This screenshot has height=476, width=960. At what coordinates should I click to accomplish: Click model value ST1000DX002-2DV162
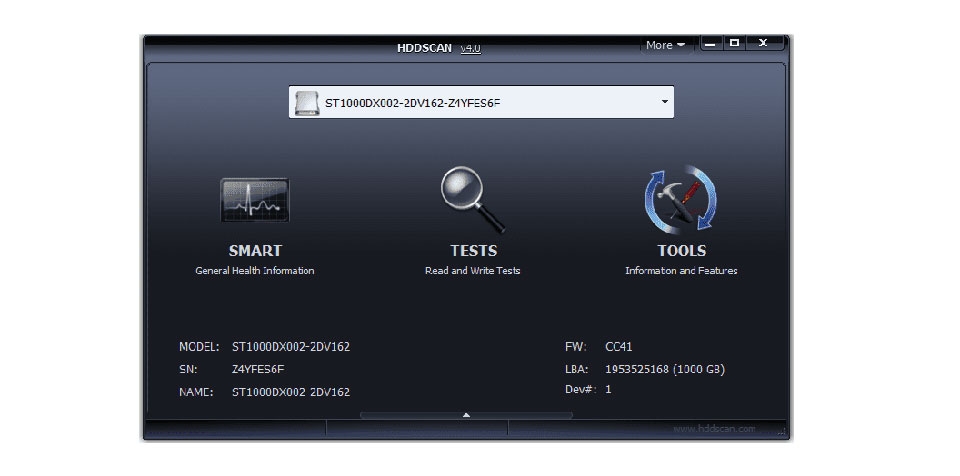(x=291, y=347)
